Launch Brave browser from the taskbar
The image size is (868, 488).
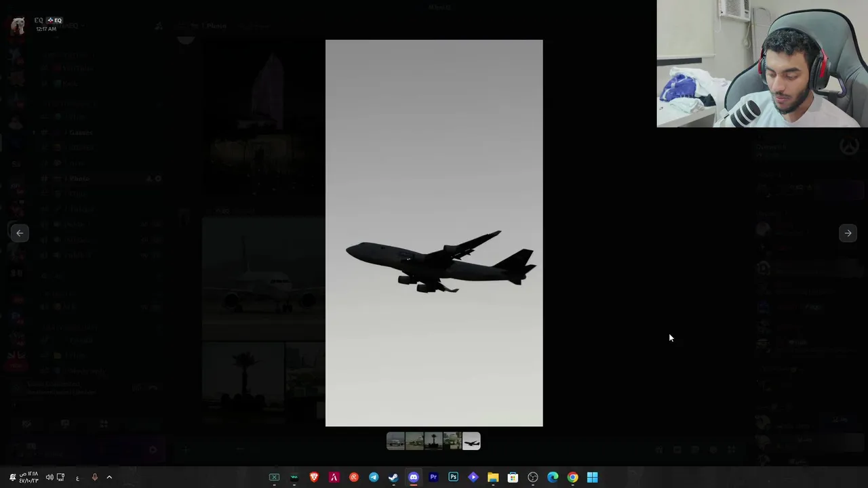(x=314, y=478)
